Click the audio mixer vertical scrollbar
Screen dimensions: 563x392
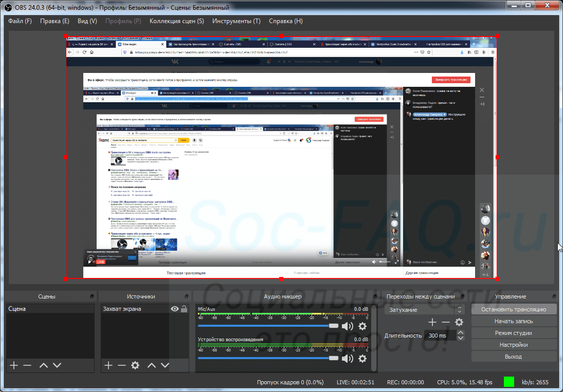point(374,338)
